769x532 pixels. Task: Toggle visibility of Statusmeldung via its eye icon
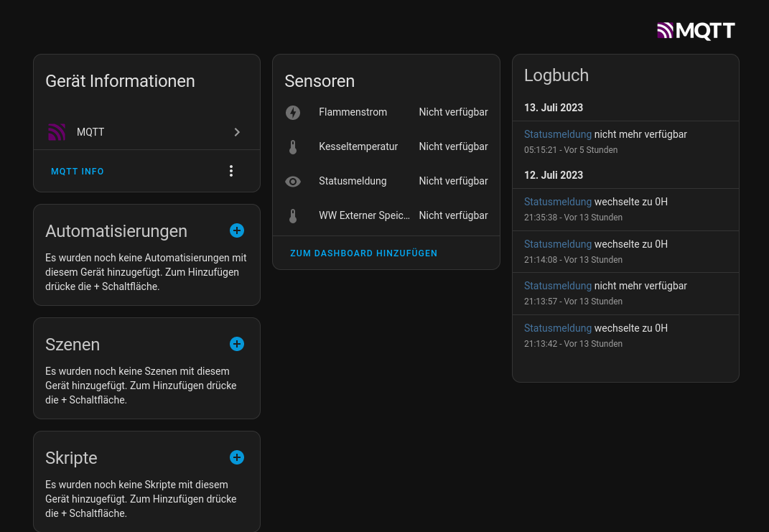[x=293, y=181]
